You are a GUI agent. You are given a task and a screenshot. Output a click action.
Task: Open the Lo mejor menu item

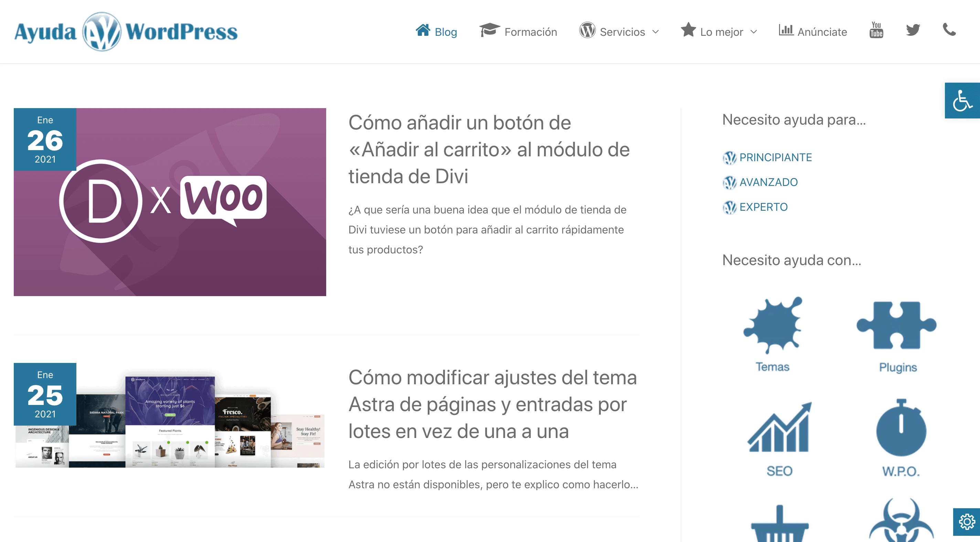[x=721, y=32]
